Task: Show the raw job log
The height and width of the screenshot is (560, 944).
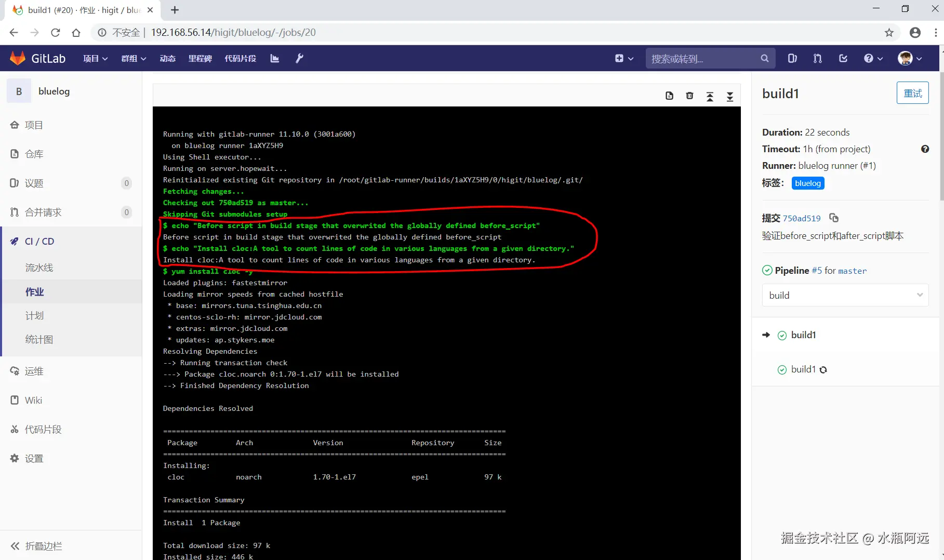Action: click(669, 96)
